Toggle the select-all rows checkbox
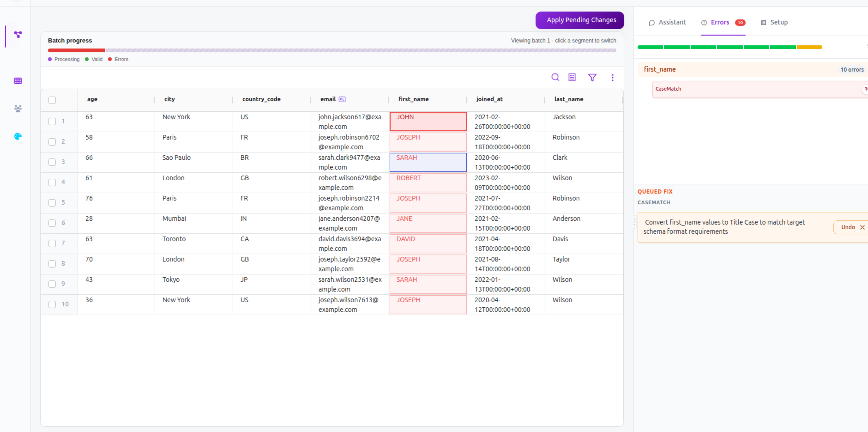This screenshot has width=868, height=432. coord(52,100)
